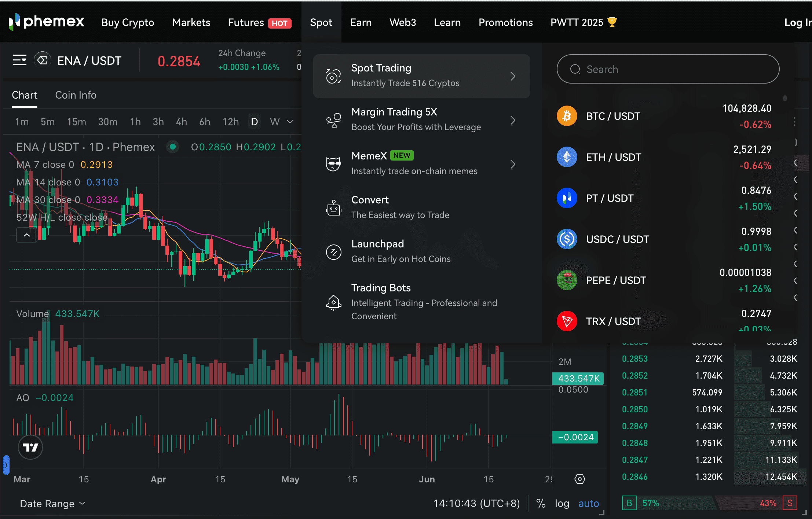Select the D daily timeframe
Image resolution: width=812 pixels, height=519 pixels.
coord(255,122)
